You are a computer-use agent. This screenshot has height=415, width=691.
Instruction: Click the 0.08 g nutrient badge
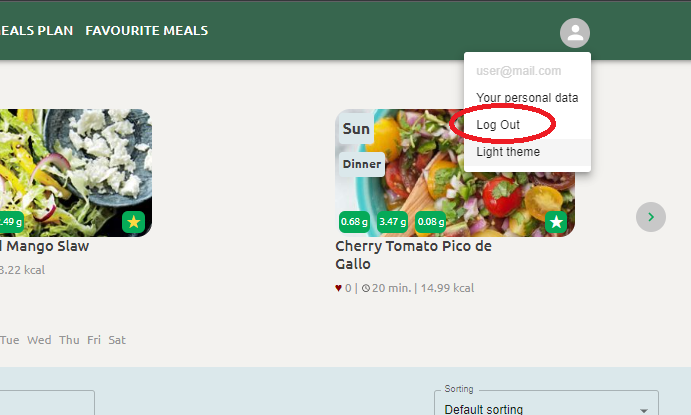pyautogui.click(x=431, y=222)
